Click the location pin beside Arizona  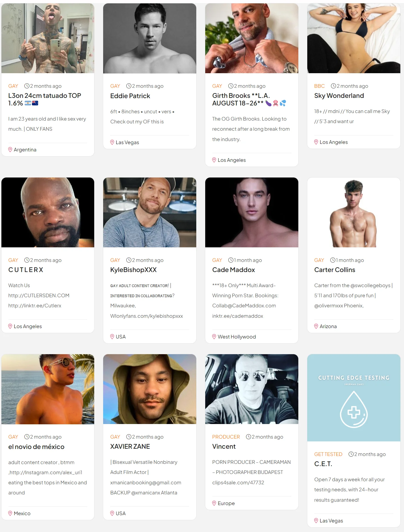(x=316, y=326)
